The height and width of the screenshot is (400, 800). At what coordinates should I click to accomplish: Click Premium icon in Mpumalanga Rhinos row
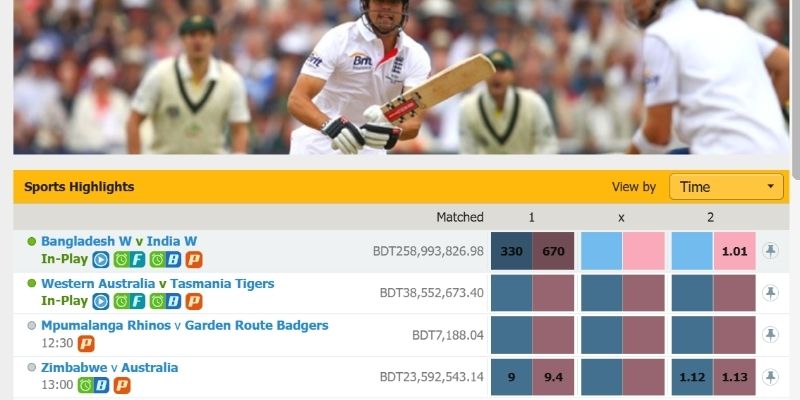[x=86, y=344]
